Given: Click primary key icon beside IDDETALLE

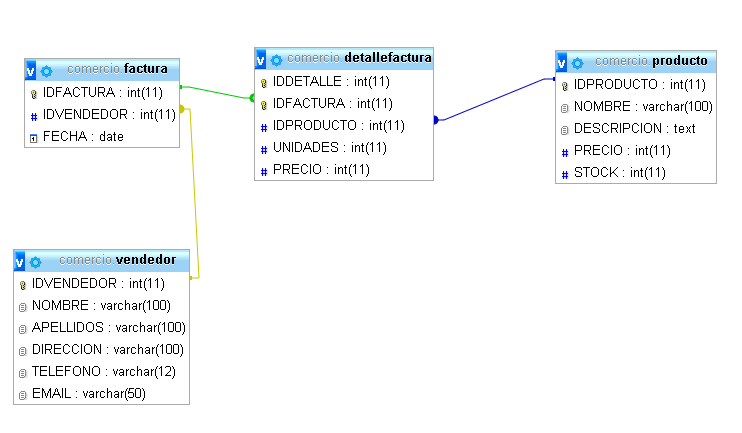Looking at the screenshot, I should click(x=264, y=83).
